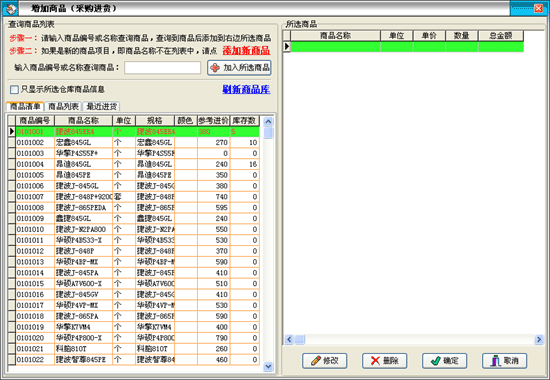Select product code 0101011
550x380 pixels.
click(x=30, y=240)
